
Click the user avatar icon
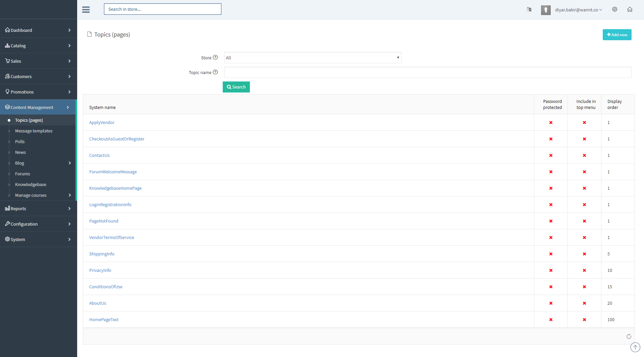(546, 10)
